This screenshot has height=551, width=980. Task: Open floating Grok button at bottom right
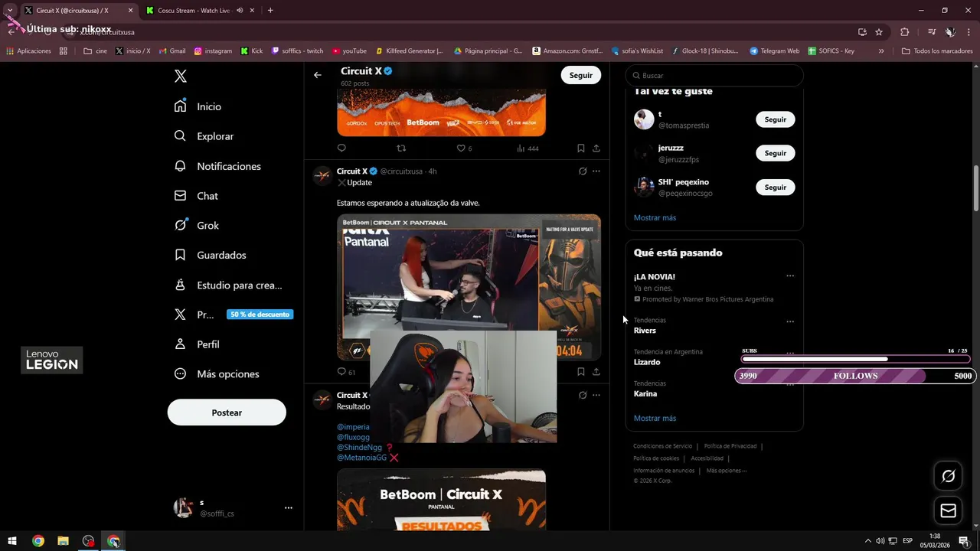(948, 476)
